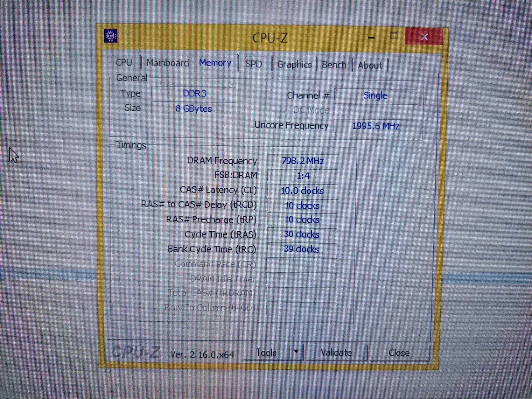Click the DRAM Frequency value 798.2 MHz

(303, 161)
